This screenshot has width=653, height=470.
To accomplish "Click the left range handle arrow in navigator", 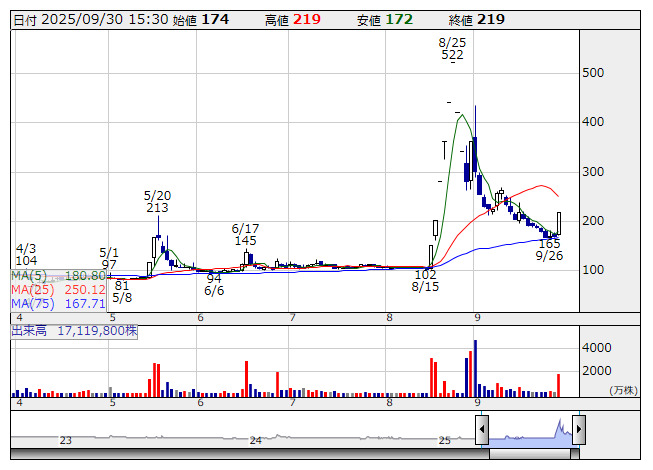I will tap(482, 430).
